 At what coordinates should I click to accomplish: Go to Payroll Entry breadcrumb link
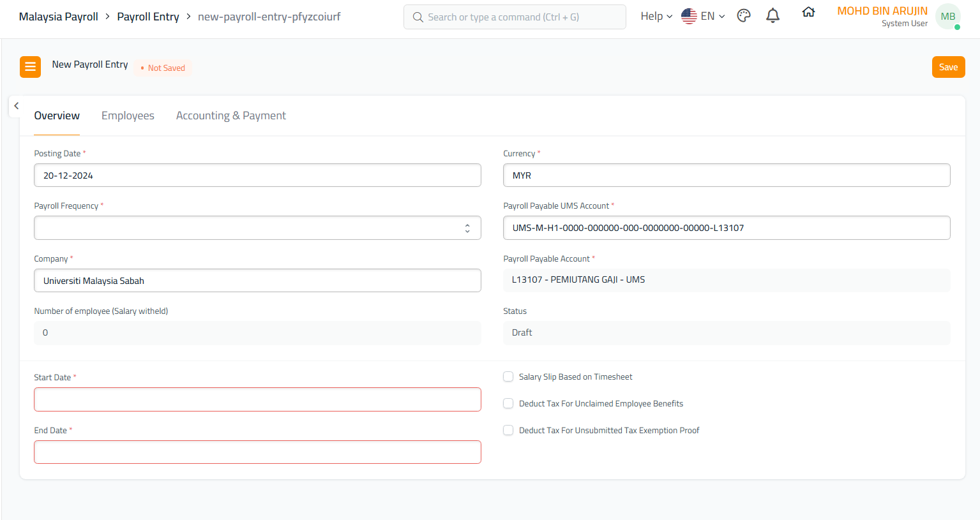tap(148, 17)
